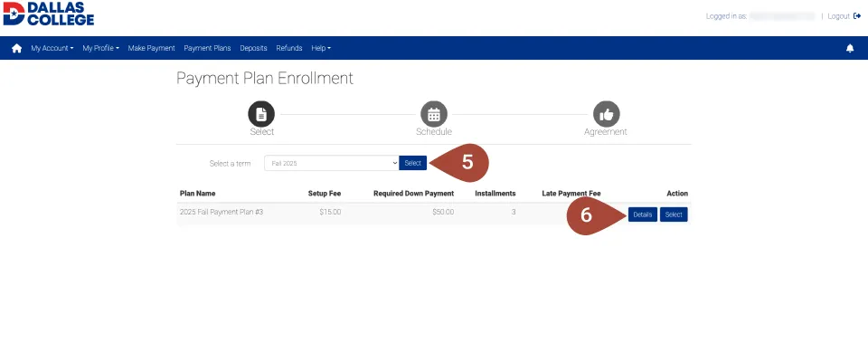Select the 2025 Fall Payment Plan #3
The height and width of the screenshot is (362, 868).
pyautogui.click(x=674, y=214)
